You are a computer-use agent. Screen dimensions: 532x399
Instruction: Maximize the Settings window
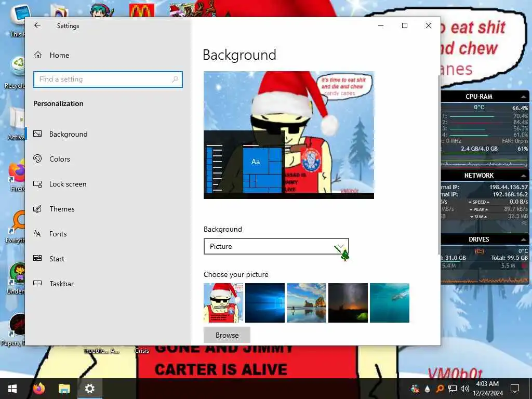(x=404, y=25)
